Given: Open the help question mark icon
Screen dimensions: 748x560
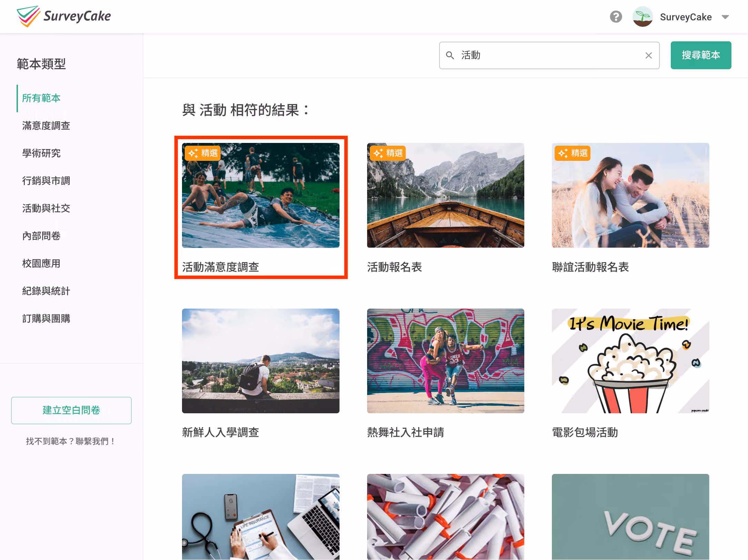Looking at the screenshot, I should 616,17.
